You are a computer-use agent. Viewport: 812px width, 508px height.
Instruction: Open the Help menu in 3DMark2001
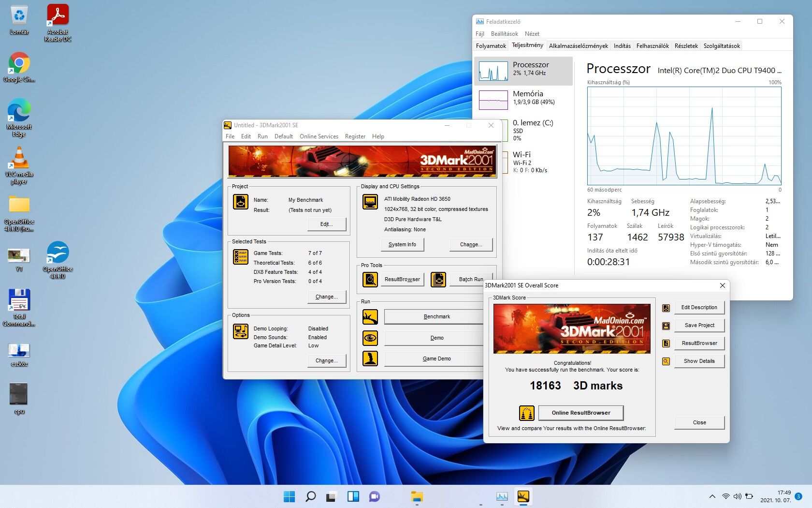point(378,136)
